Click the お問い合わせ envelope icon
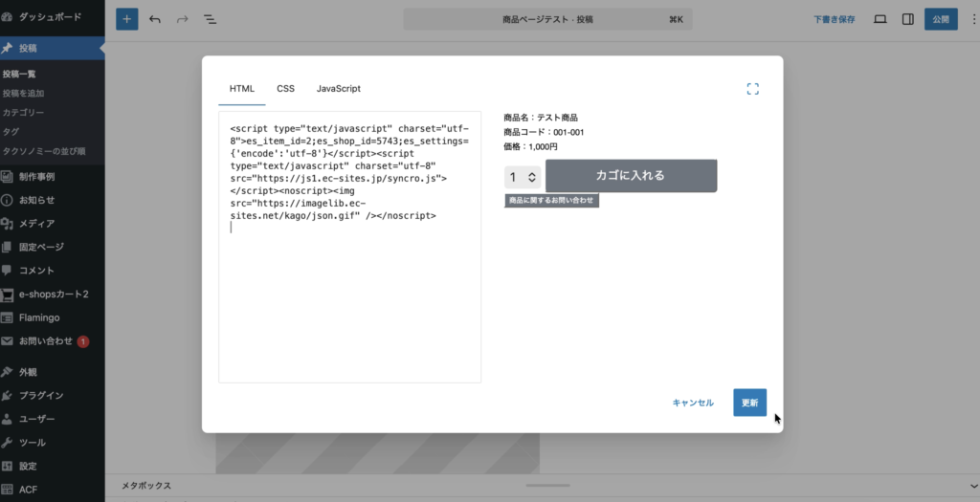Viewport: 980px width, 502px height. point(7,341)
